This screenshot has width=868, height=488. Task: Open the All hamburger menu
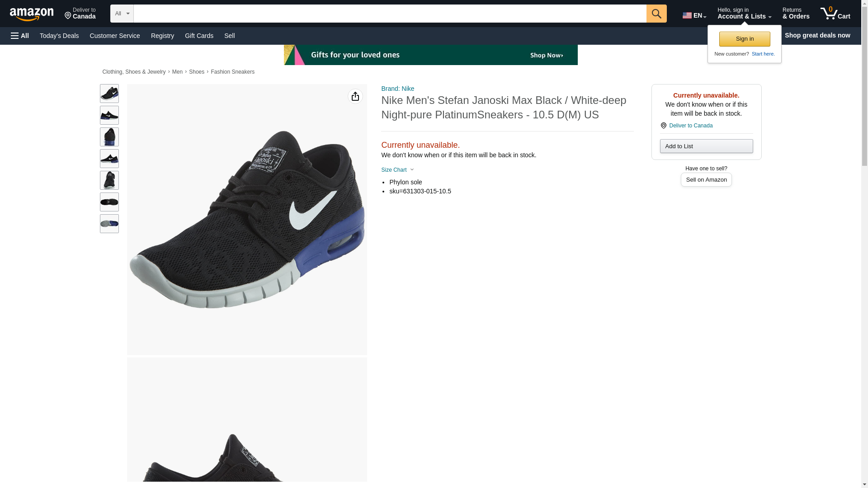20,36
